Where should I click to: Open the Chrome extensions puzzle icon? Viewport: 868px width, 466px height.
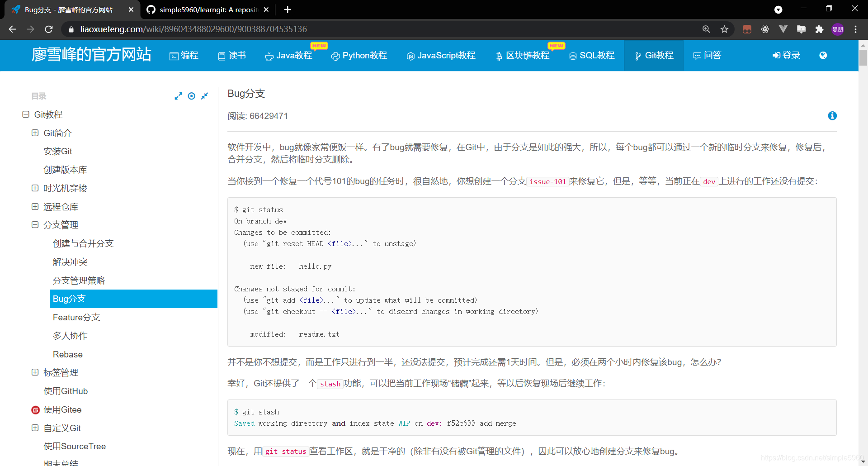[x=819, y=29]
